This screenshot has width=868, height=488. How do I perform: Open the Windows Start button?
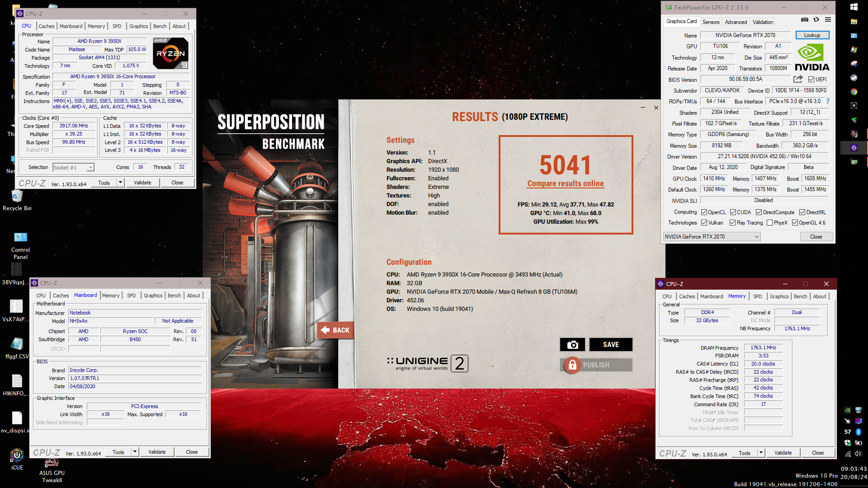(854, 7)
